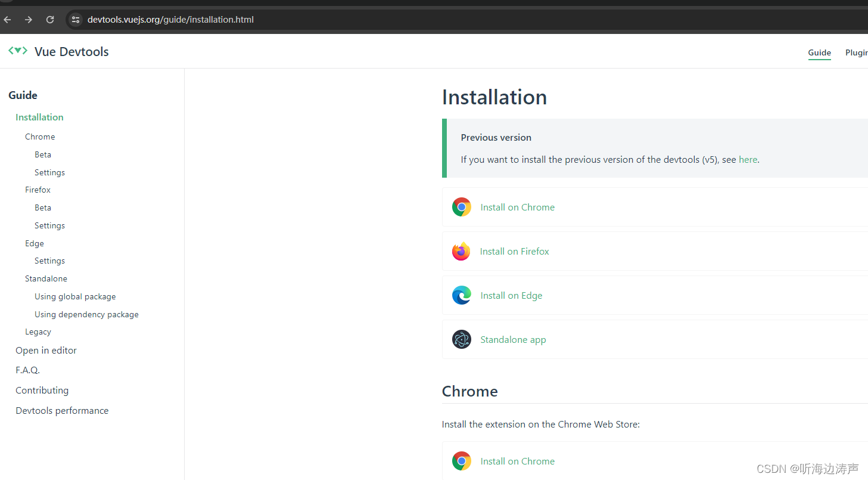Click the Edge browser icon
Image resolution: width=868 pixels, height=480 pixels.
click(461, 295)
